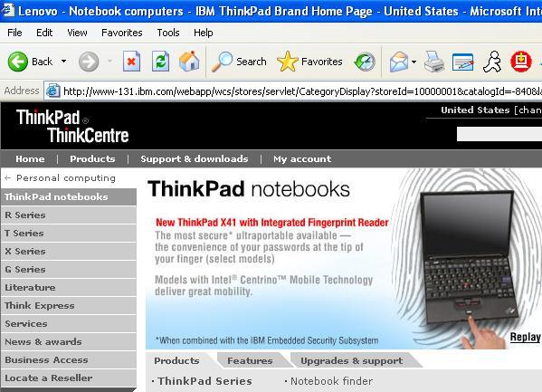Open the History clock icon
The width and height of the screenshot is (542, 392).
tap(365, 62)
